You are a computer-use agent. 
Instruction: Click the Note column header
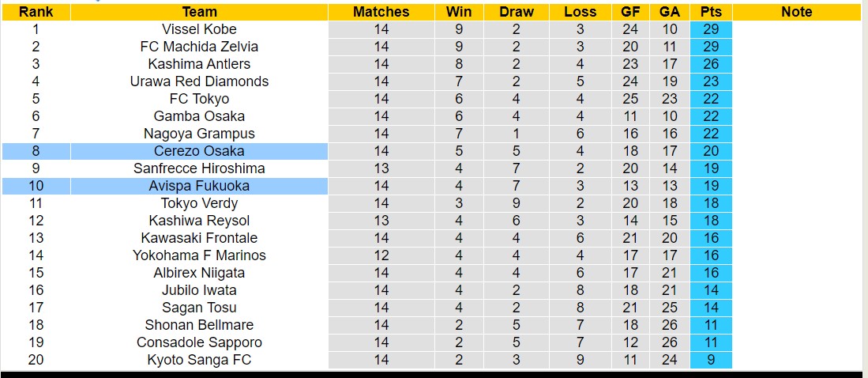pyautogui.click(x=796, y=12)
